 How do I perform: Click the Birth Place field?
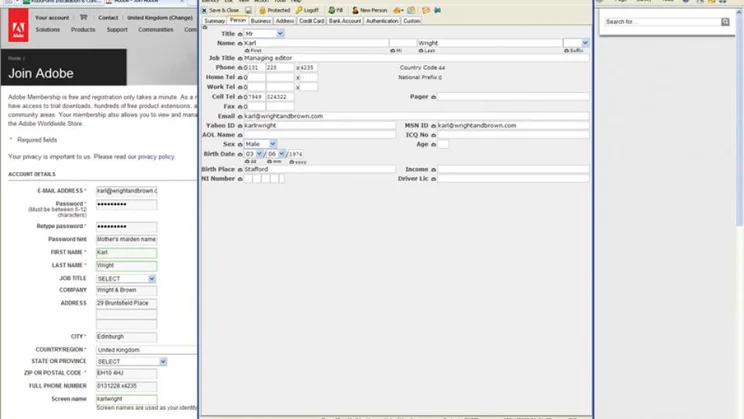tap(318, 170)
